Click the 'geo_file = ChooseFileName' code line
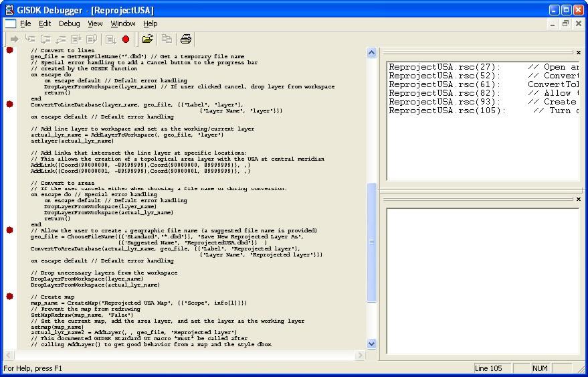Viewport: 588px width, 377px height. click(167, 236)
